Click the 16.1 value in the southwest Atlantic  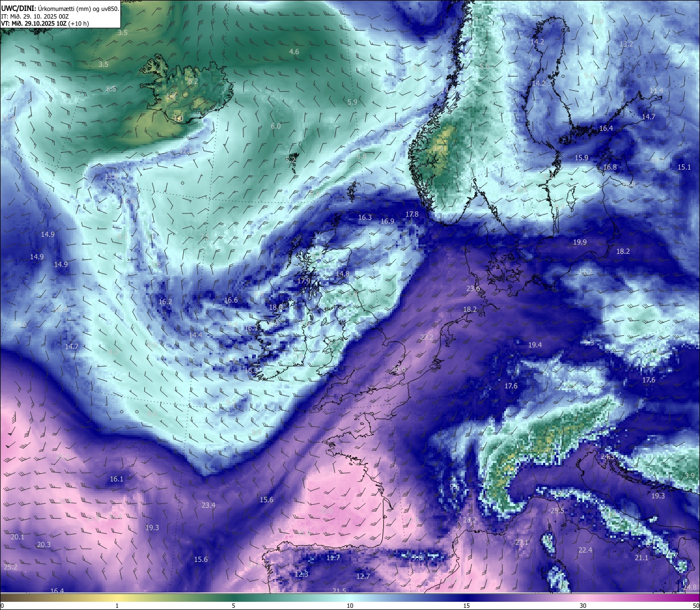coord(116,479)
